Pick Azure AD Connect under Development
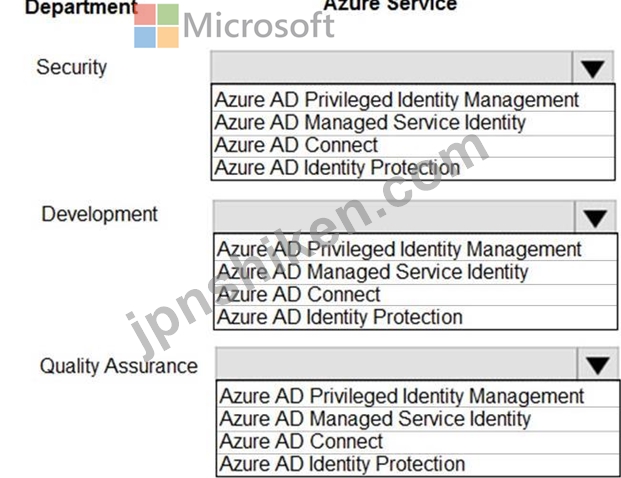The width and height of the screenshot is (621, 478). [x=415, y=295]
